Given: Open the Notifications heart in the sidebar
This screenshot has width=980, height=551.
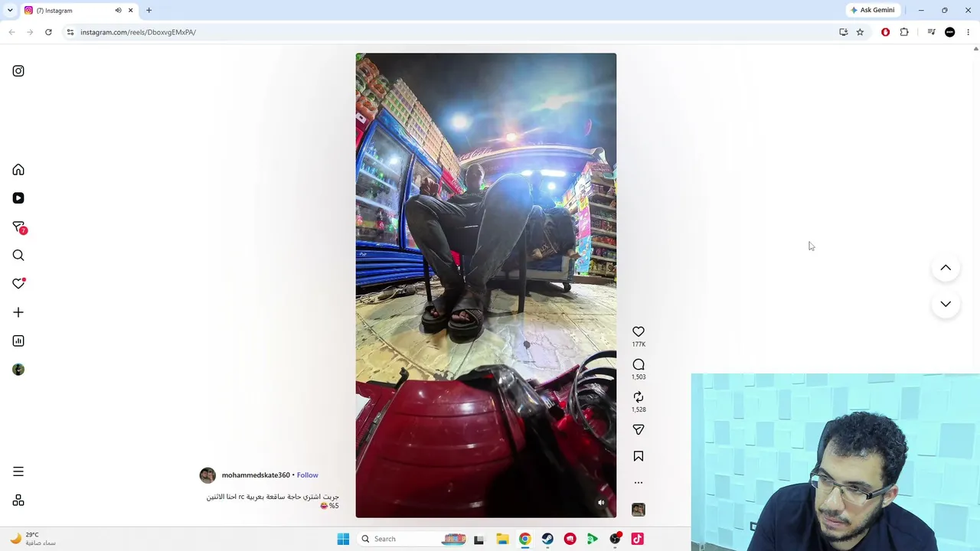Looking at the screenshot, I should (x=18, y=284).
